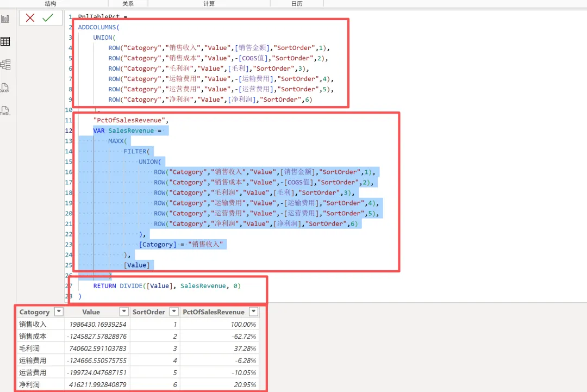This screenshot has height=392, width=587.
Task: Click the 日历 ribbon group label
Action: 297,3
